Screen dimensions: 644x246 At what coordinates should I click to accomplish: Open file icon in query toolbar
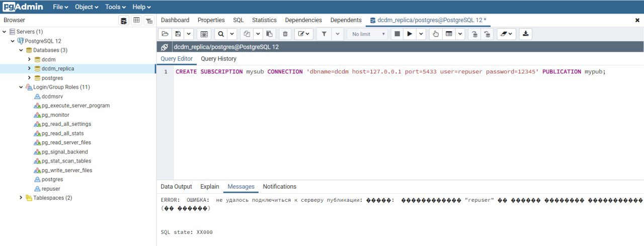(x=165, y=34)
